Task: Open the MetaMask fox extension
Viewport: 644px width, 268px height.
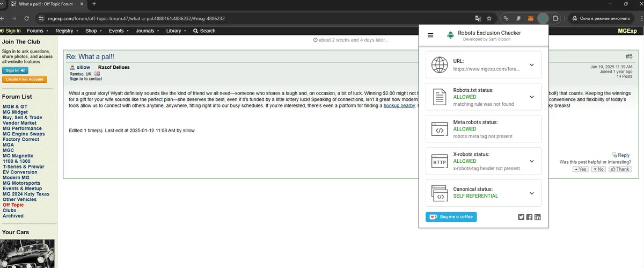Action: point(531,18)
